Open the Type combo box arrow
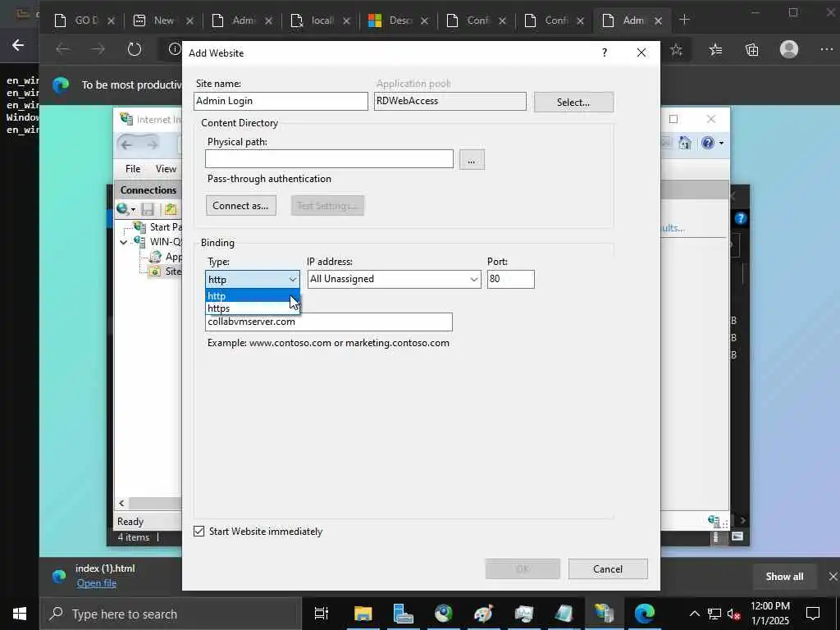The width and height of the screenshot is (840, 630). coord(293,279)
